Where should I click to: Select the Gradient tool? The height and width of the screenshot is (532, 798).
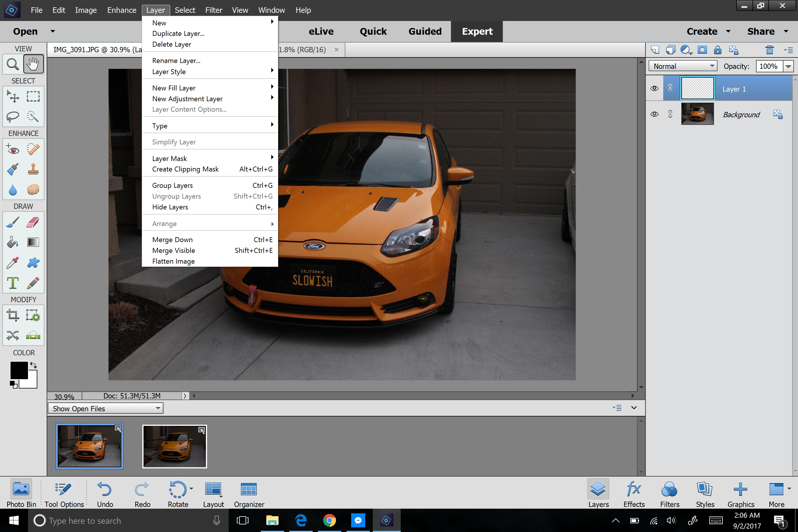(33, 242)
